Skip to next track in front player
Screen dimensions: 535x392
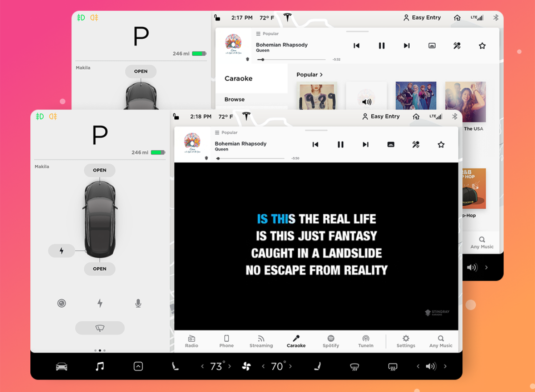point(366,144)
